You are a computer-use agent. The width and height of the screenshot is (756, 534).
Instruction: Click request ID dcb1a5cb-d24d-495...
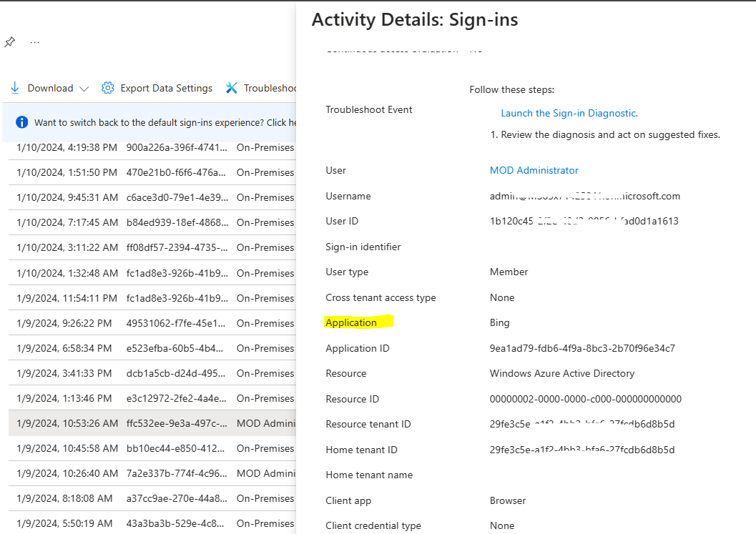(x=176, y=373)
